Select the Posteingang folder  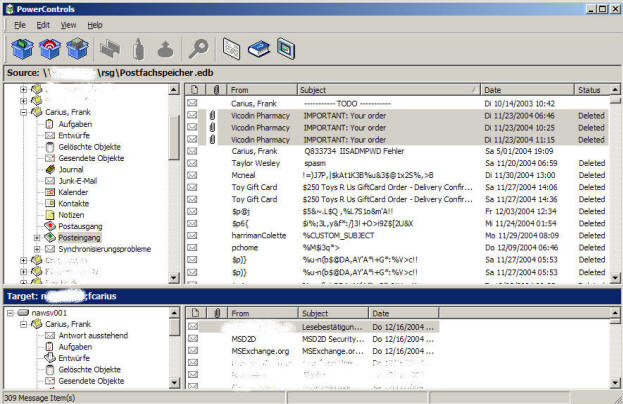coord(79,238)
